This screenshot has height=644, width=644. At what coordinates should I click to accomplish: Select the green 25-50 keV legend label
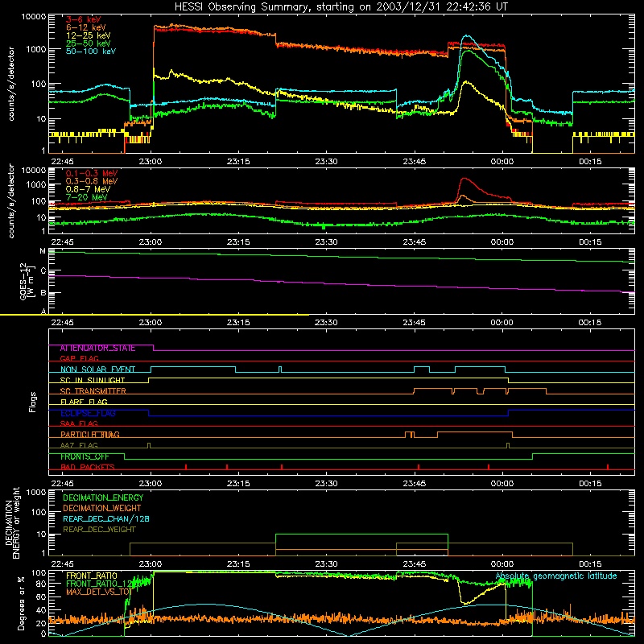click(x=89, y=43)
